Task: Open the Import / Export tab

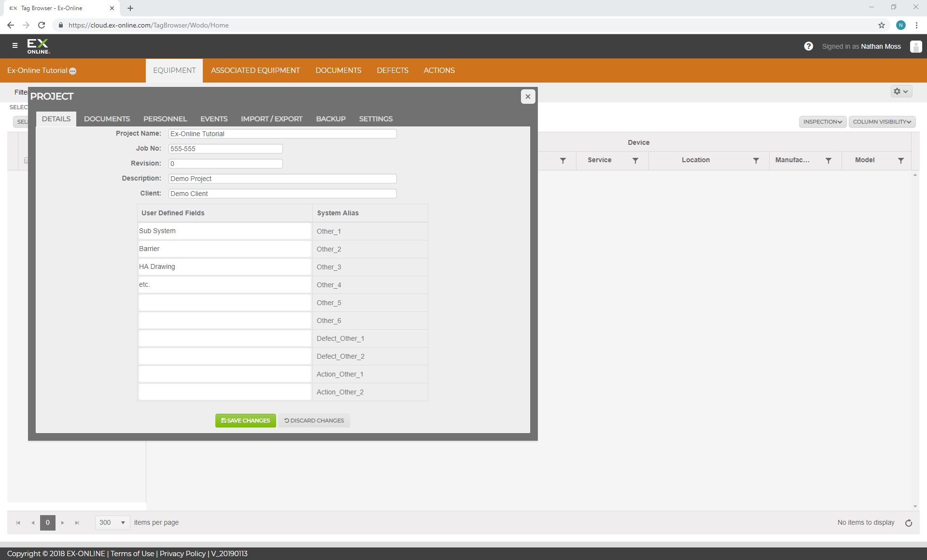Action: [x=271, y=119]
